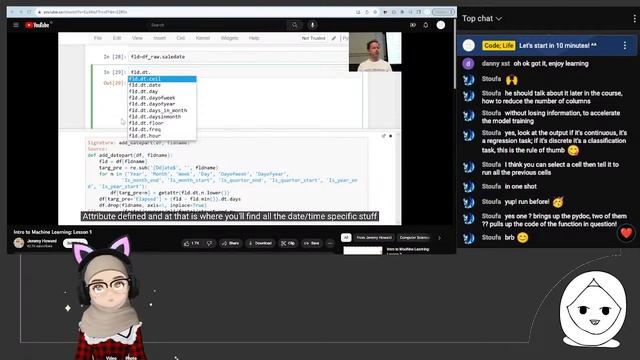Select fld.dt.ceil in autocomplete list

point(162,79)
